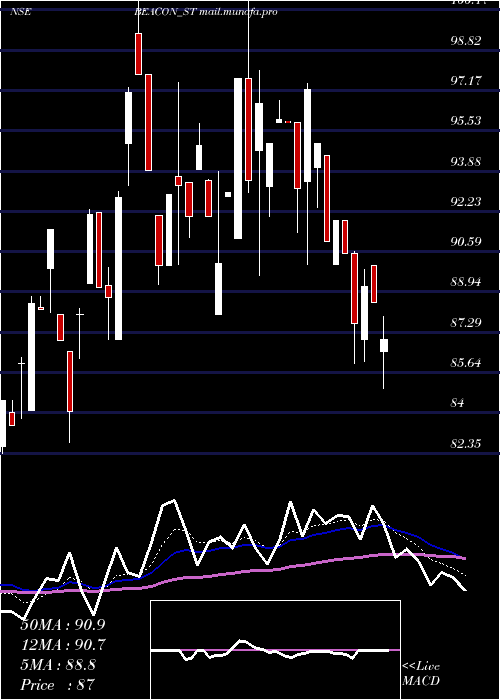500x700 pixels.
Task: Click the 12MA : 90.7 readout
Action: [63, 645]
